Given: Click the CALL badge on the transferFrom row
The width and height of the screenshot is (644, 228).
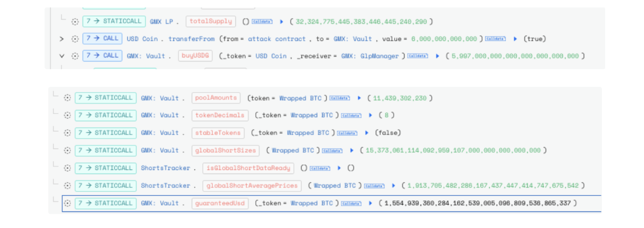Looking at the screenshot, I should [x=102, y=38].
